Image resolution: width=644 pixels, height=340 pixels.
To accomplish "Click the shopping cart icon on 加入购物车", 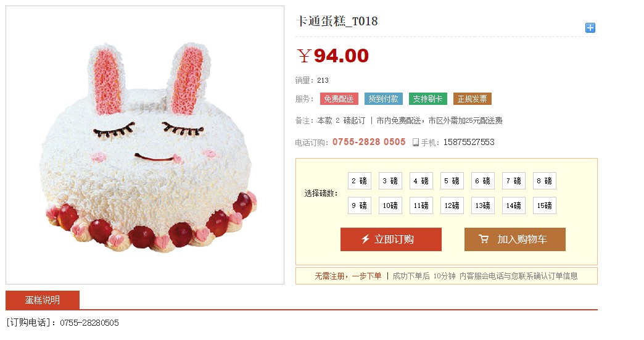I will (484, 239).
